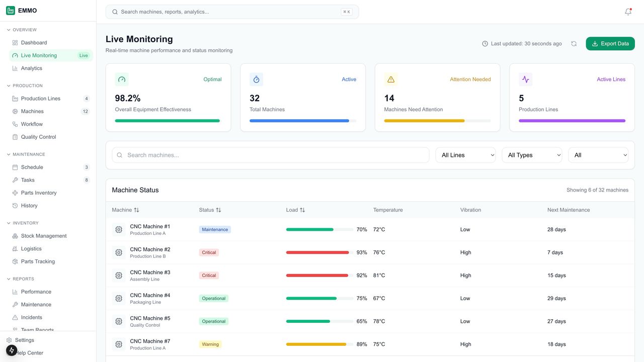Image resolution: width=644 pixels, height=362 pixels.
Task: Click the warning triangle icon on attention card
Action: 391,79
